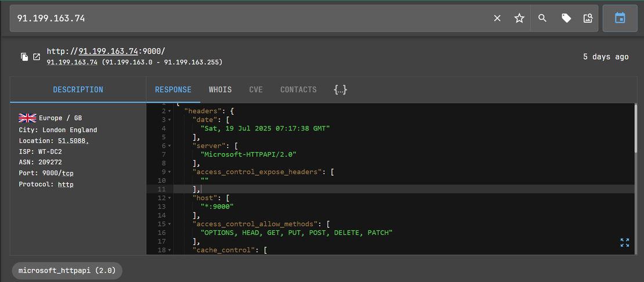Open the CONTACTS tab
The width and height of the screenshot is (644, 282).
(298, 90)
